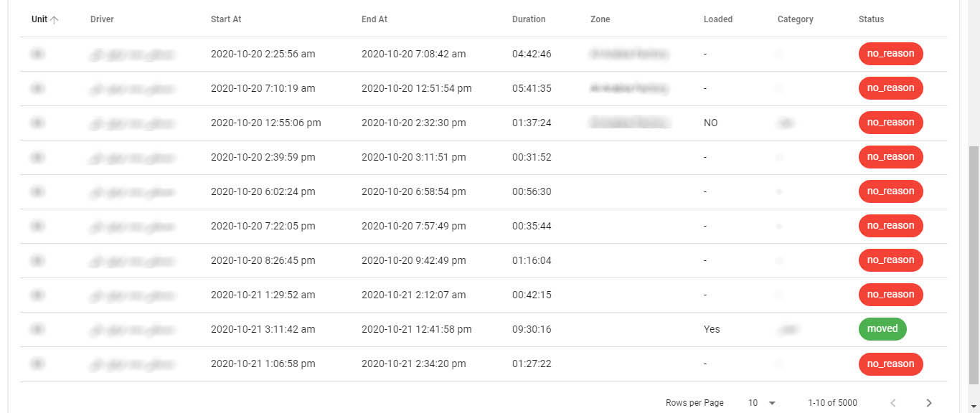Click the vertical scrollbar thumb

[974, 269]
